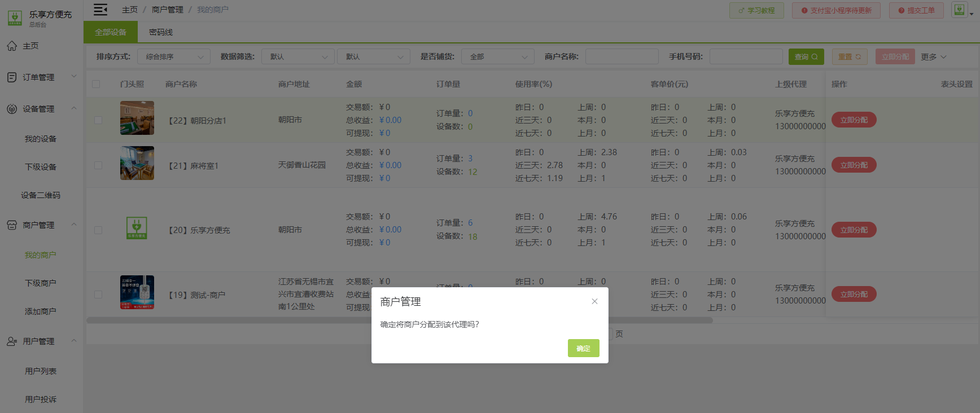The height and width of the screenshot is (413, 980).
Task: Switch to the 密码线 tab
Action: point(161,32)
